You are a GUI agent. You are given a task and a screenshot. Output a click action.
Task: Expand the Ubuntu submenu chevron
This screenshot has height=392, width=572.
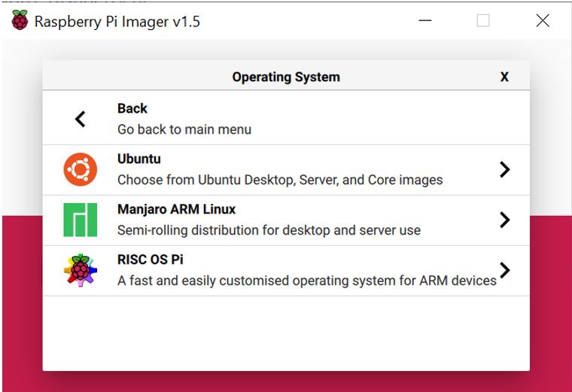504,169
